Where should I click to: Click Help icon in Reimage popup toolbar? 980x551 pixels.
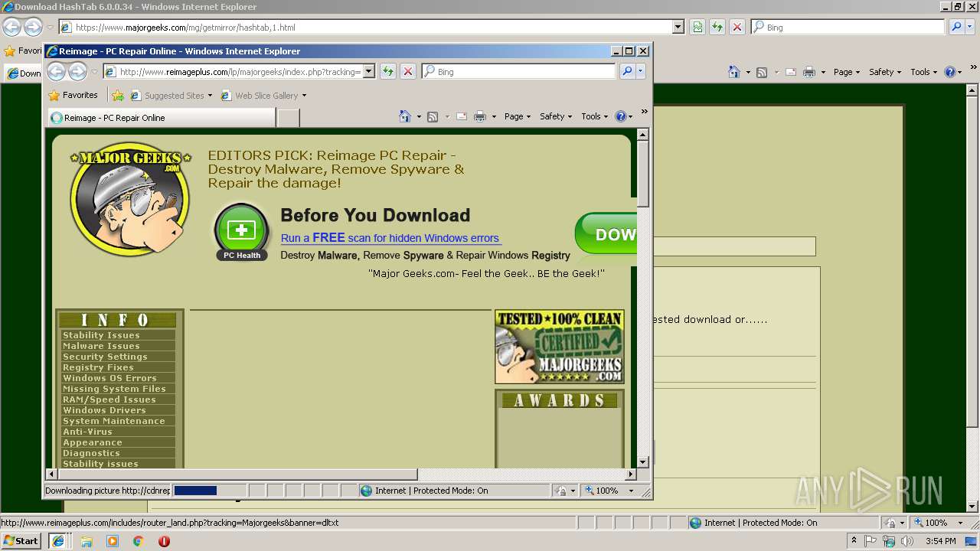point(621,116)
